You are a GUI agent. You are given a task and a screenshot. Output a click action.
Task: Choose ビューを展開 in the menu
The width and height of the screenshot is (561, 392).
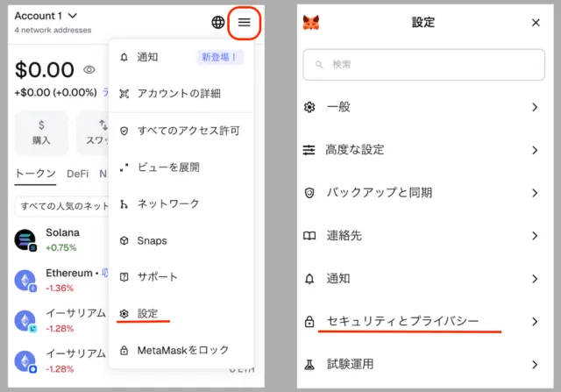click(181, 167)
